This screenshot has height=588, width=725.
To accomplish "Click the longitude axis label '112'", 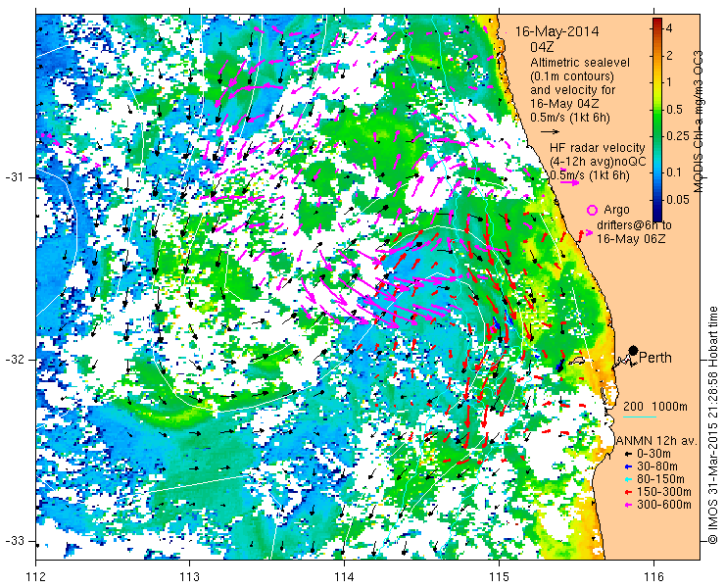I will point(36,577).
